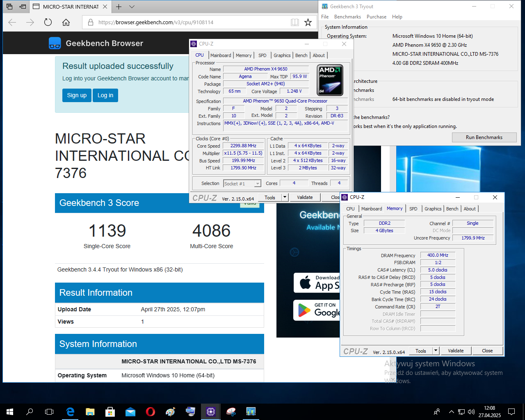
Task: Open Microsoft Edge from the taskbar
Action: click(70, 412)
